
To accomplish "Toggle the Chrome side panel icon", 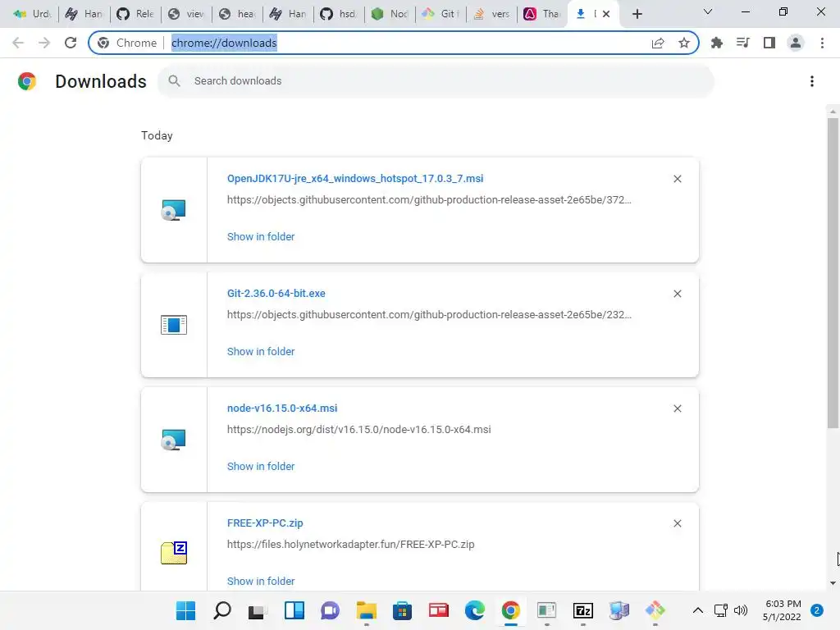I will (x=769, y=43).
